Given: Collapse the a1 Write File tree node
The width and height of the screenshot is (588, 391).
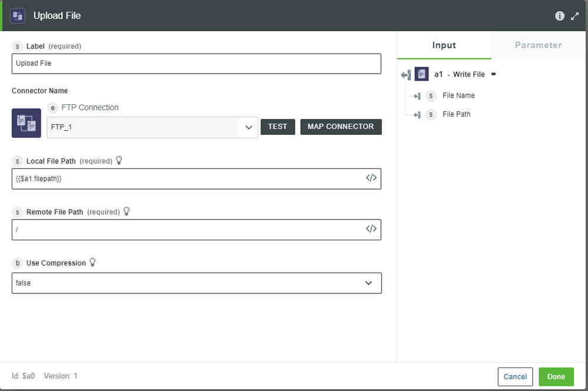Looking at the screenshot, I should pos(493,74).
